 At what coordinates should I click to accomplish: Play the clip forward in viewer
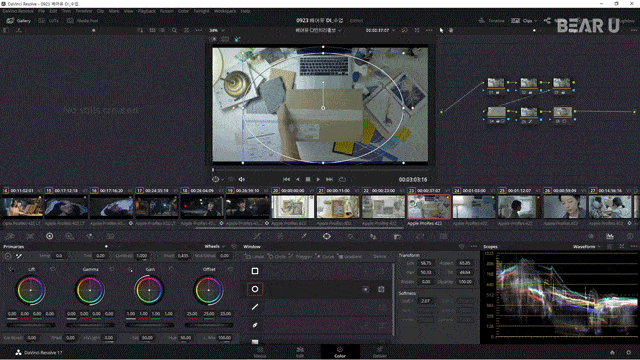[x=318, y=179]
